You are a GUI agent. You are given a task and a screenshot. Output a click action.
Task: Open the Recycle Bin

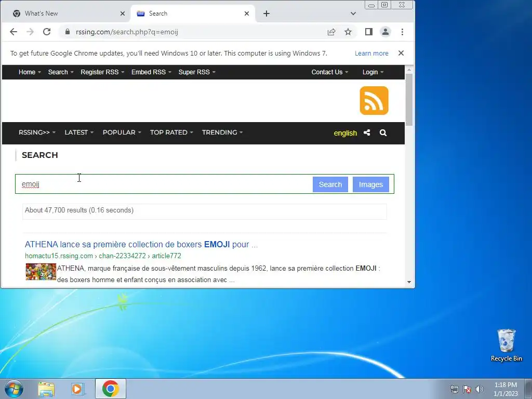506,345
